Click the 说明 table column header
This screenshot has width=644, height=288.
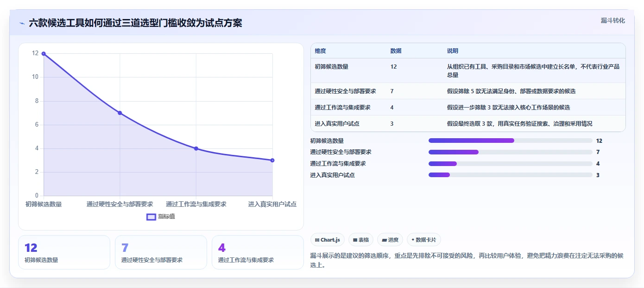coord(453,51)
